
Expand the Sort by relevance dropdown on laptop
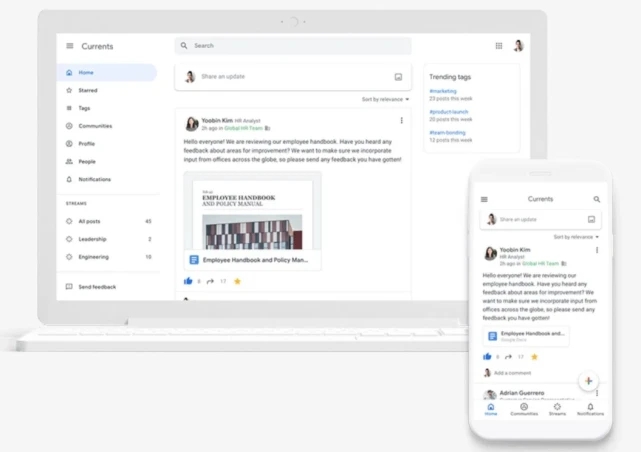pyautogui.click(x=385, y=99)
